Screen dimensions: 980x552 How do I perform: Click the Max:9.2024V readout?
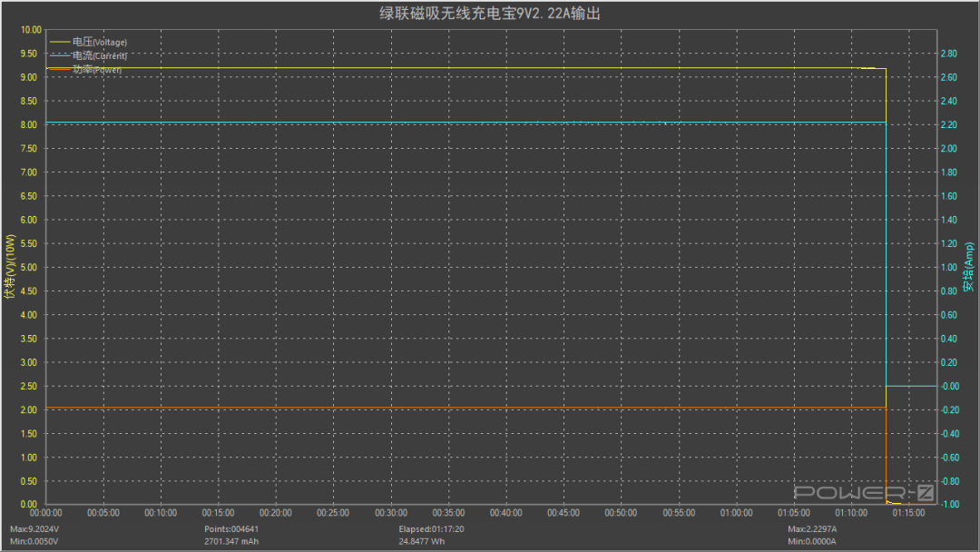pos(34,529)
